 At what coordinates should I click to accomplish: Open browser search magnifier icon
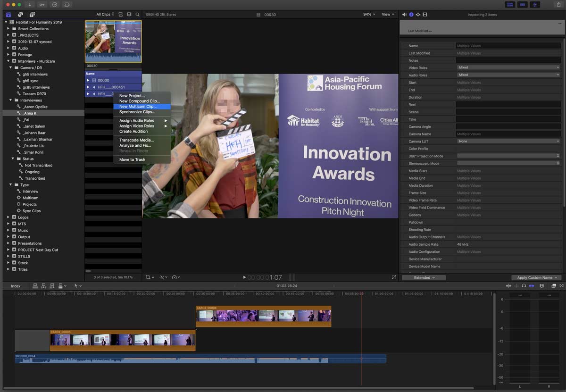137,15
